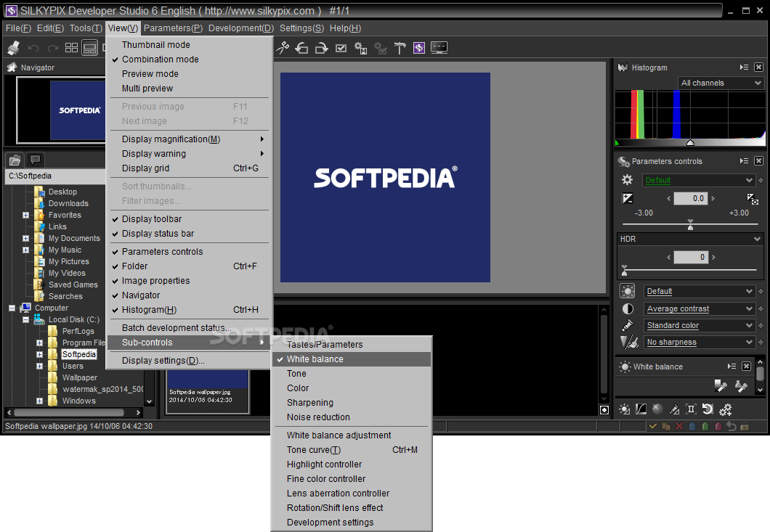770x532 pixels.
Task: Open the No sharpness dropdown
Action: [x=699, y=342]
